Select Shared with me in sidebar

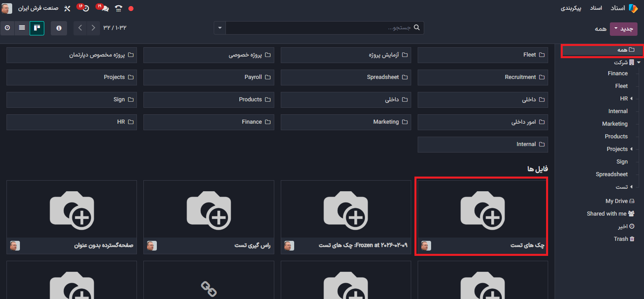610,214
